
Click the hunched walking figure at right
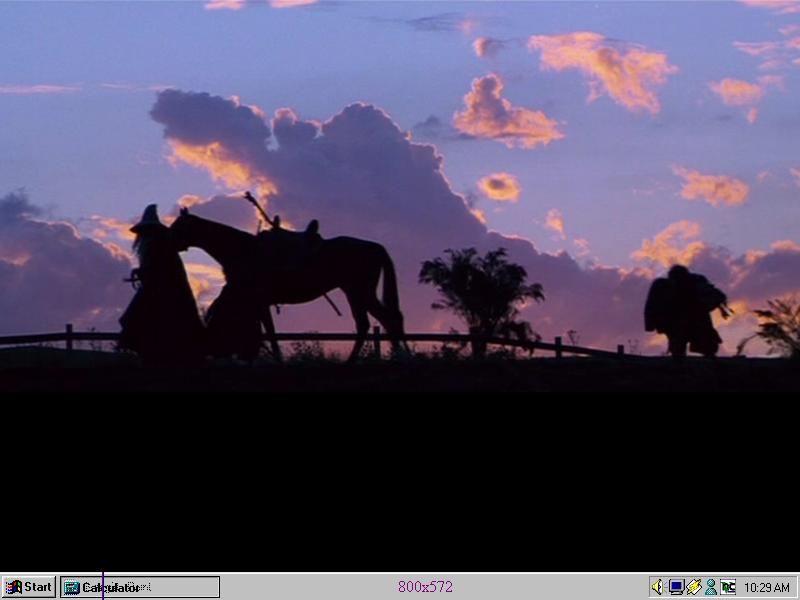[683, 310]
